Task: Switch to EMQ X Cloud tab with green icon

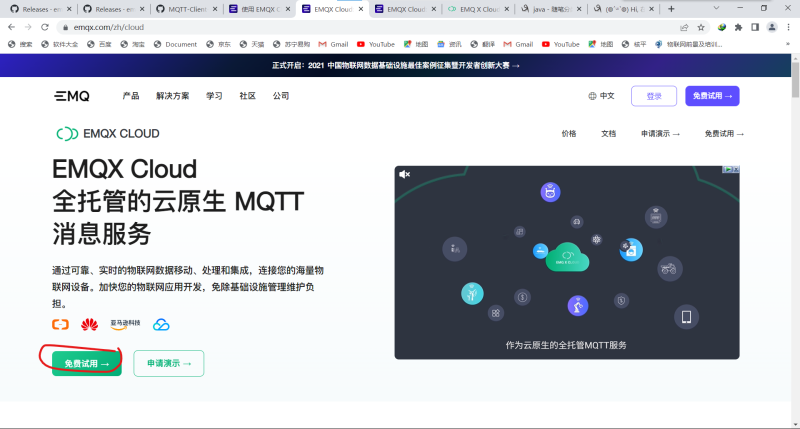Action: (x=478, y=9)
